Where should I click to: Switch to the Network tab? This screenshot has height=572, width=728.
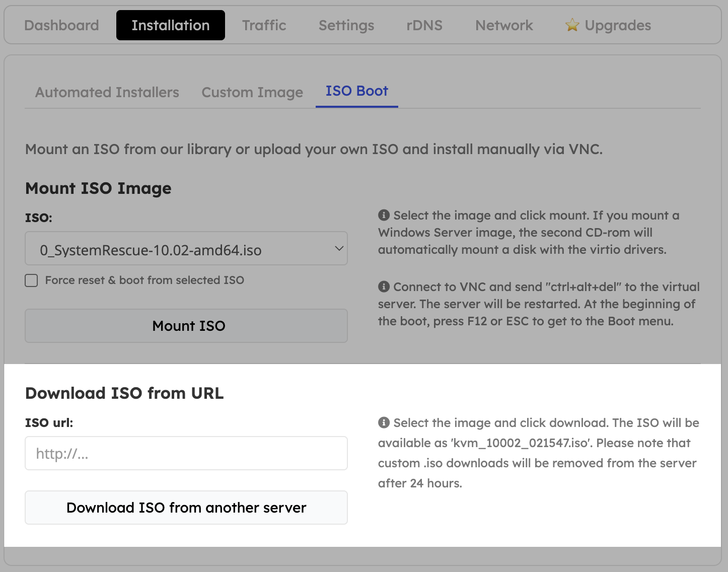pyautogui.click(x=503, y=25)
